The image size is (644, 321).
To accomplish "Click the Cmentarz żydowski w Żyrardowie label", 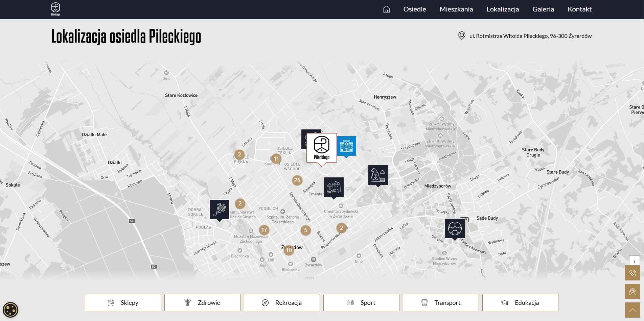I will 341,214.
